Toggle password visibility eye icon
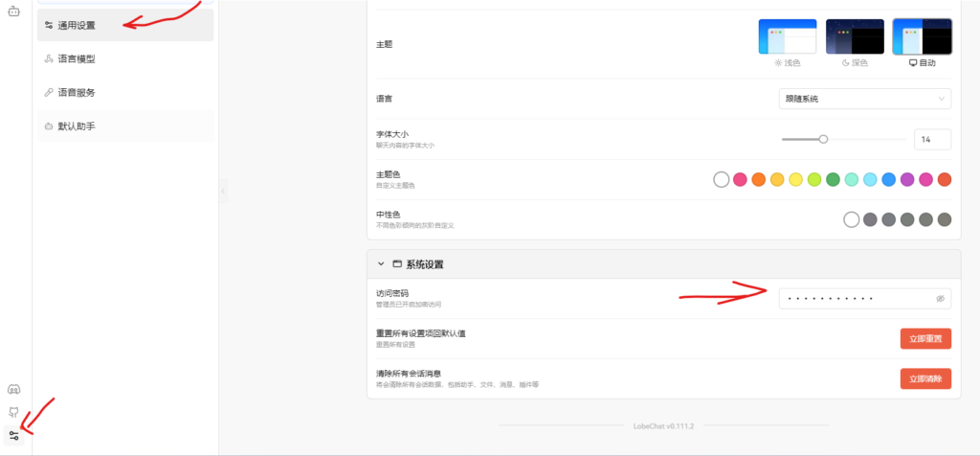The height and width of the screenshot is (456, 980). tap(940, 299)
